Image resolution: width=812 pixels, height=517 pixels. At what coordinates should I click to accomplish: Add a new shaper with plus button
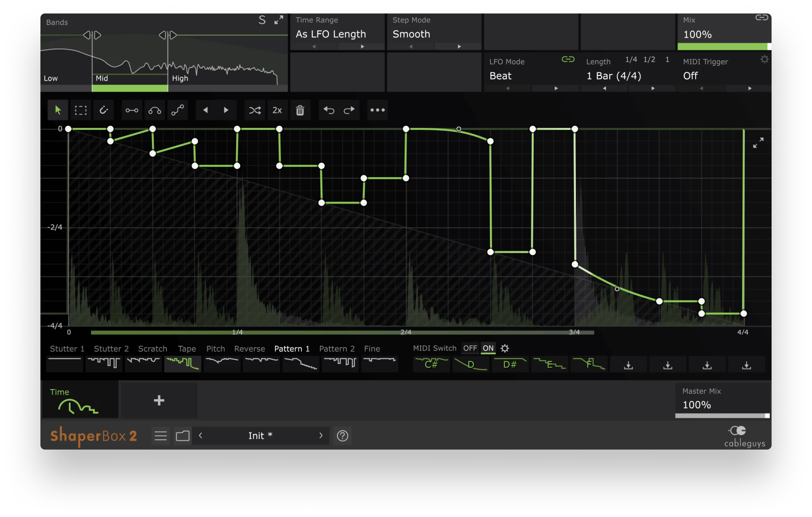pyautogui.click(x=159, y=401)
